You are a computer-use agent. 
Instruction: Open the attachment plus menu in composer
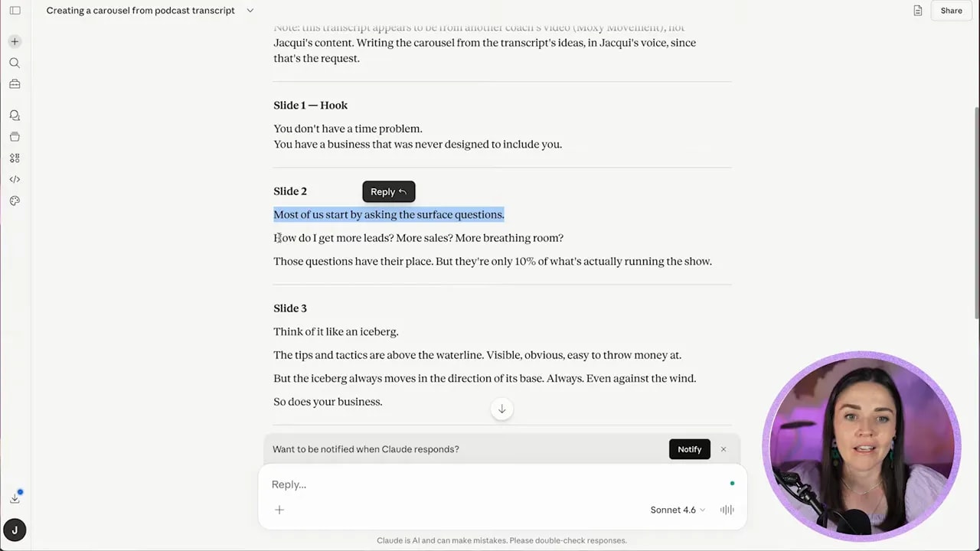(x=279, y=510)
